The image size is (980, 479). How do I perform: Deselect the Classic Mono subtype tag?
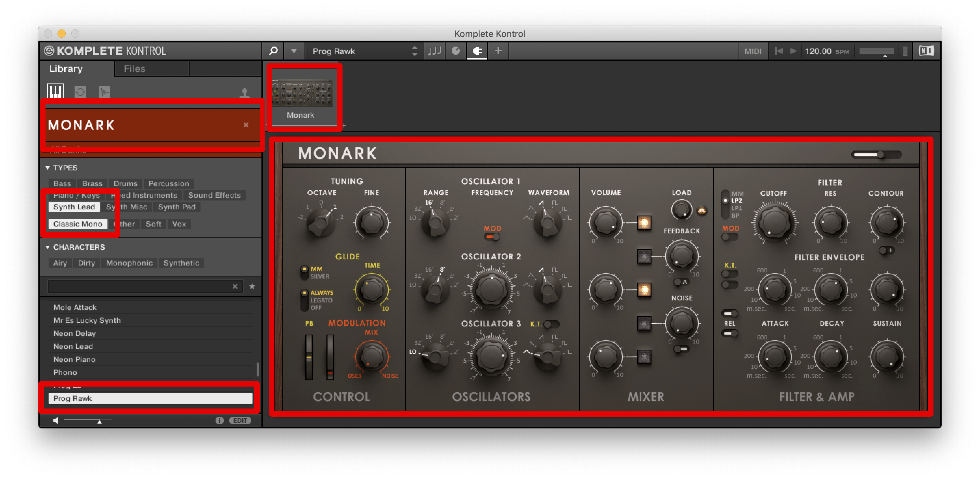78,224
